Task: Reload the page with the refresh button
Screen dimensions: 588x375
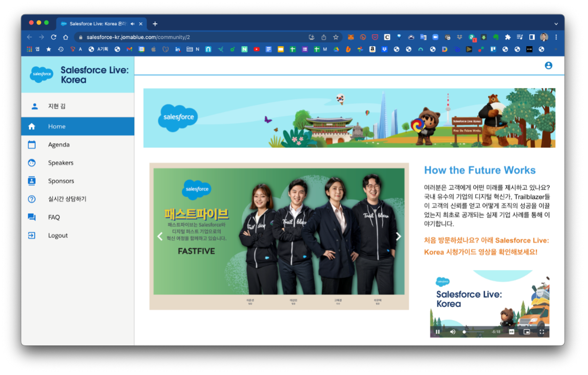Action: 54,37
